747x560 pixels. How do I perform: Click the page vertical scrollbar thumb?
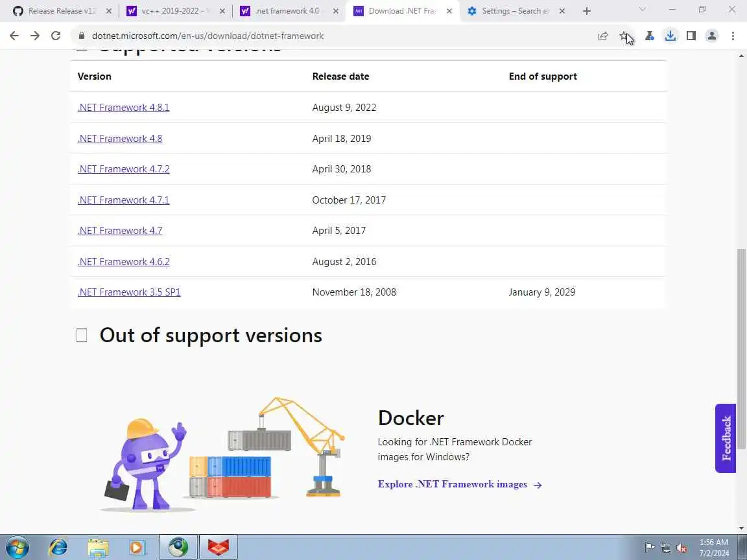(x=741, y=347)
